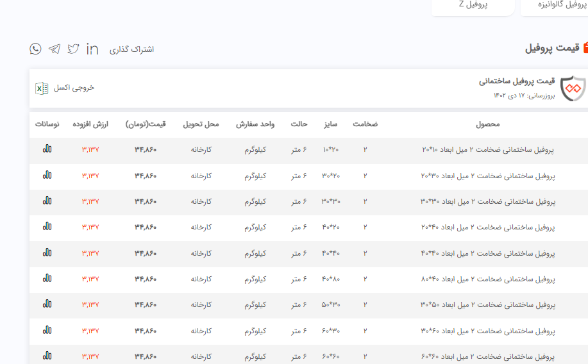Click the محصول column header
The image size is (588, 364).
click(487, 124)
